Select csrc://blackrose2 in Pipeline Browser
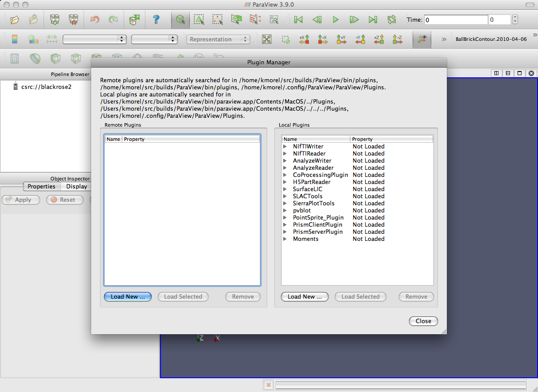 pyautogui.click(x=46, y=87)
